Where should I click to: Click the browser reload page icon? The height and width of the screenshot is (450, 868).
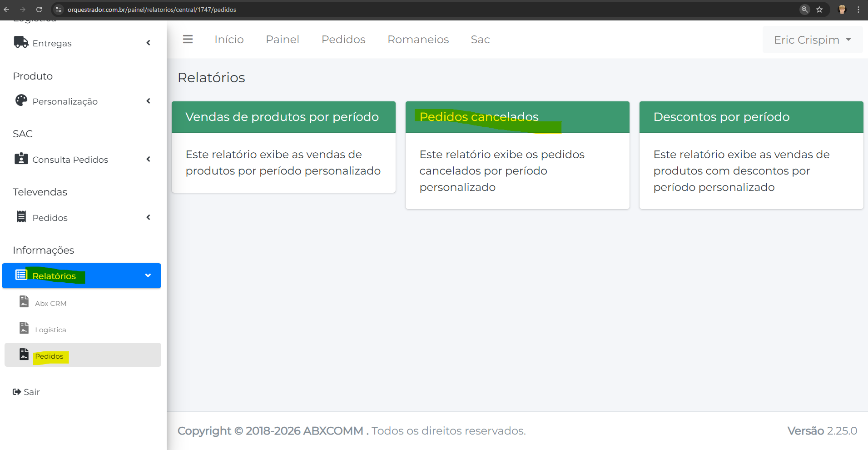[39, 10]
